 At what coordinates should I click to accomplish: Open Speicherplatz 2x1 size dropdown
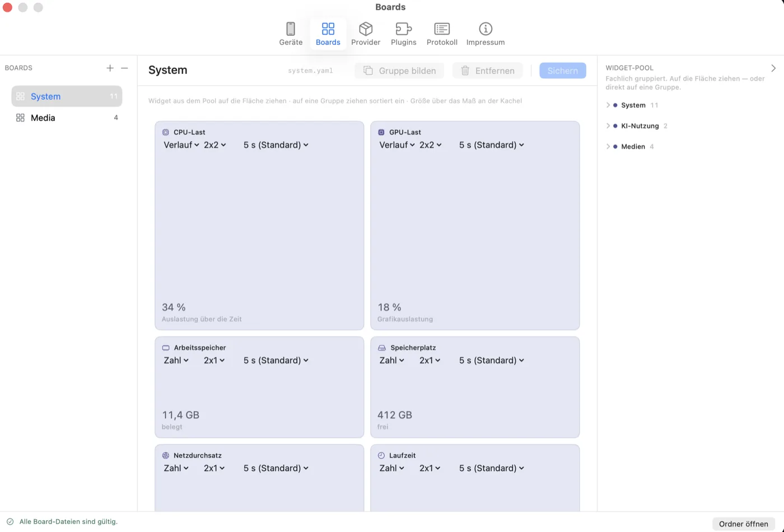click(x=430, y=361)
